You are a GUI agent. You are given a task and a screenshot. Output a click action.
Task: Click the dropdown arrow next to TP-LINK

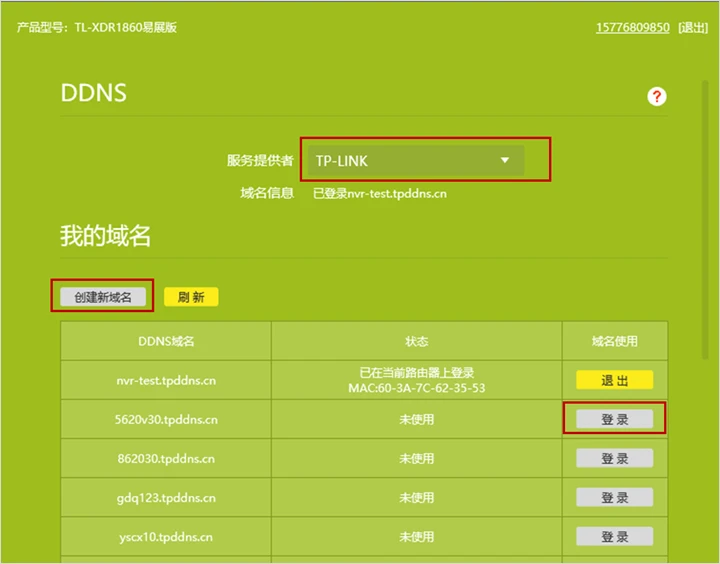pos(505,160)
